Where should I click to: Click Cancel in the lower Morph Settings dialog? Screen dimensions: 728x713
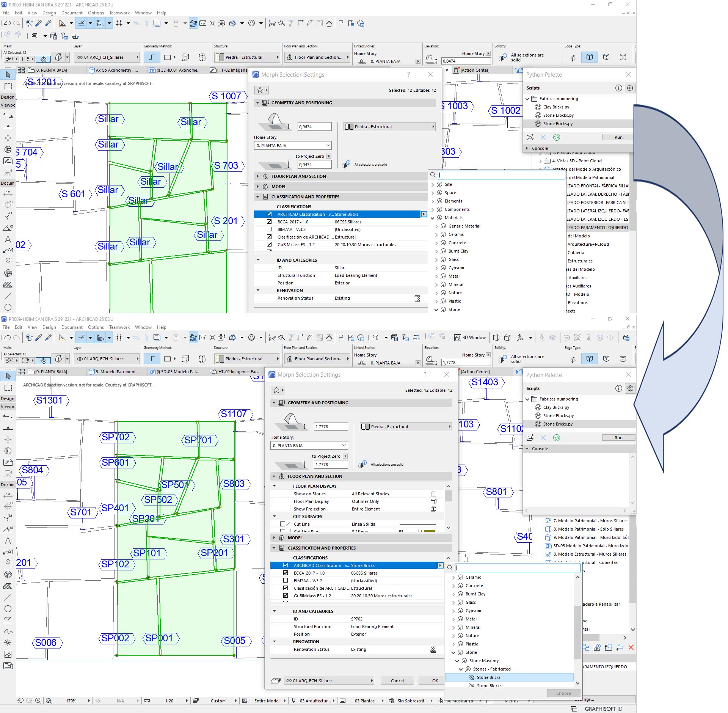tap(397, 681)
